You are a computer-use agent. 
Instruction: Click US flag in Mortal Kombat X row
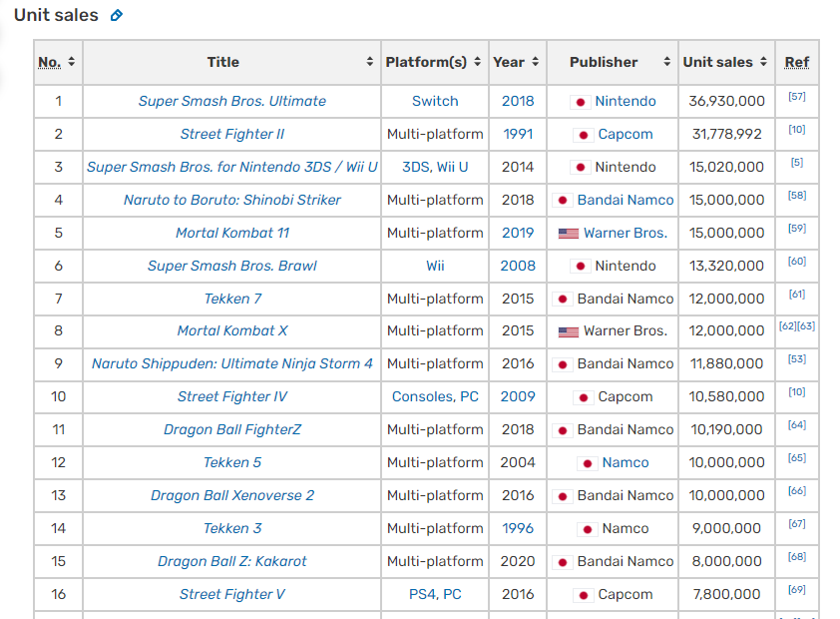[569, 331]
